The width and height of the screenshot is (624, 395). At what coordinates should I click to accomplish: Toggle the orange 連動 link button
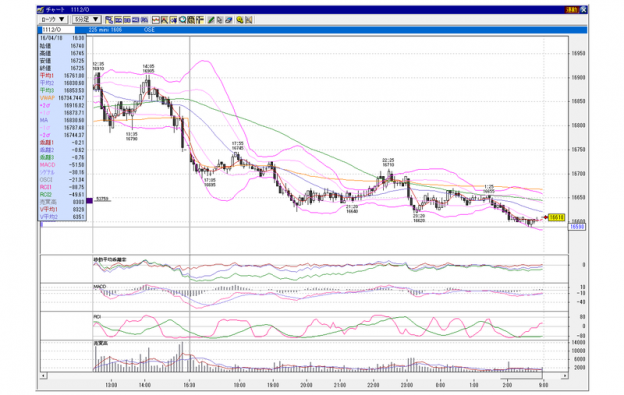572,10
